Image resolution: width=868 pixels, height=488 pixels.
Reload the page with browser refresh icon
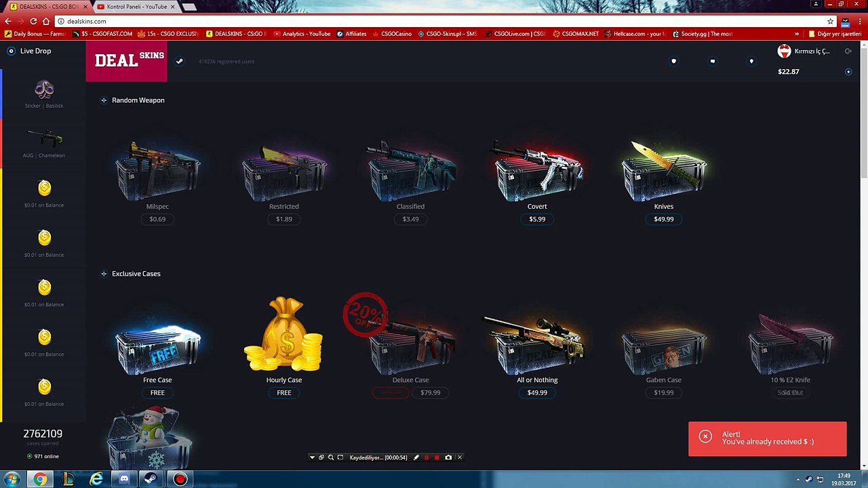tap(33, 21)
